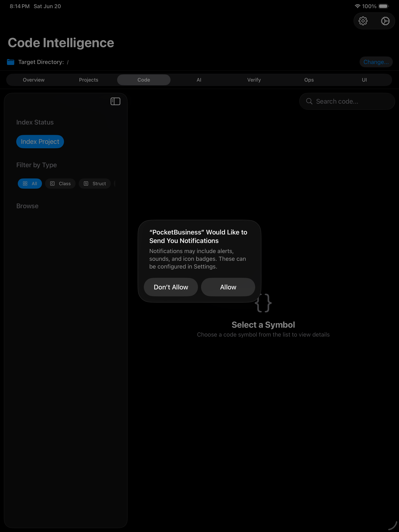Click the Target Directory label
Screen dimensions: 399x532
click(x=41, y=62)
